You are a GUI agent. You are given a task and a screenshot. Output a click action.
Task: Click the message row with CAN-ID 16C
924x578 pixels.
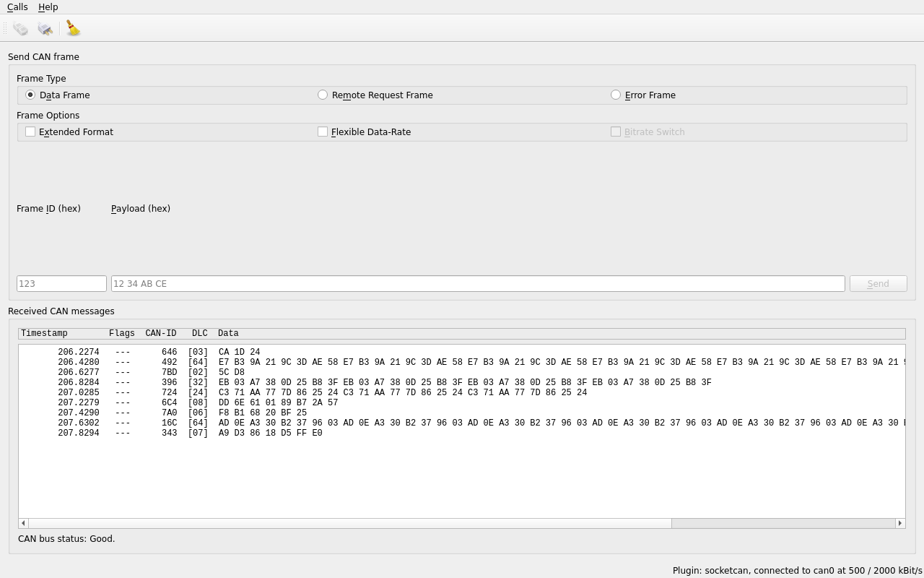[x=169, y=423]
